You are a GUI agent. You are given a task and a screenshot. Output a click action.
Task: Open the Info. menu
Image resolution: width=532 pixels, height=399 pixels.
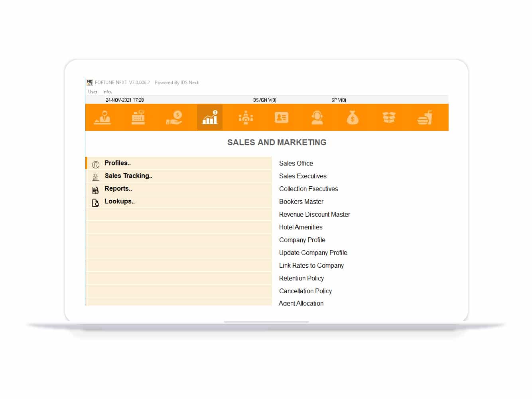click(x=107, y=92)
